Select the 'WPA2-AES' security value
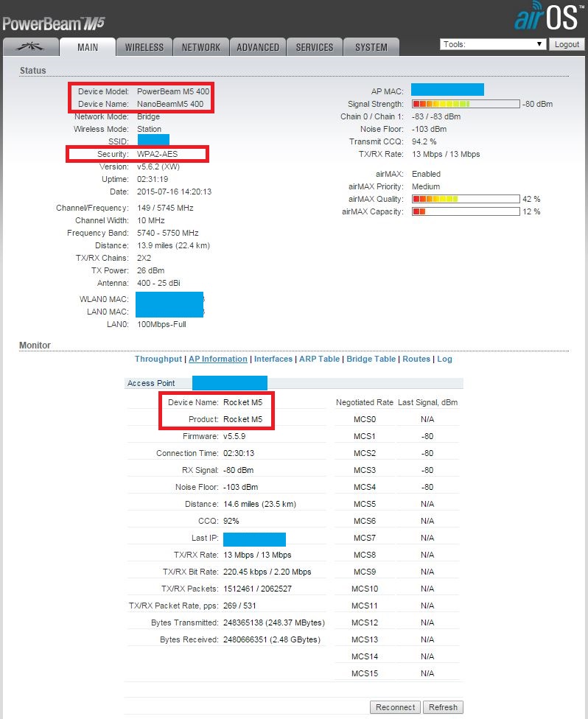 [158, 154]
